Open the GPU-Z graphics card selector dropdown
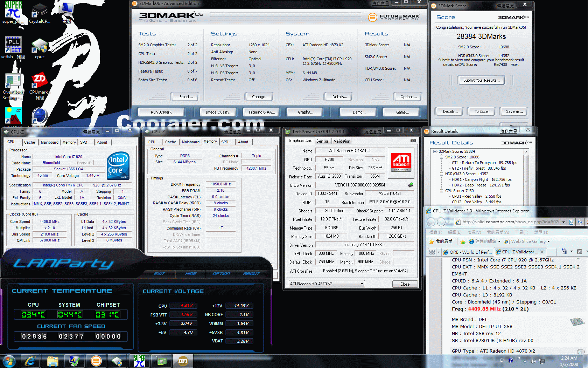 click(x=362, y=284)
